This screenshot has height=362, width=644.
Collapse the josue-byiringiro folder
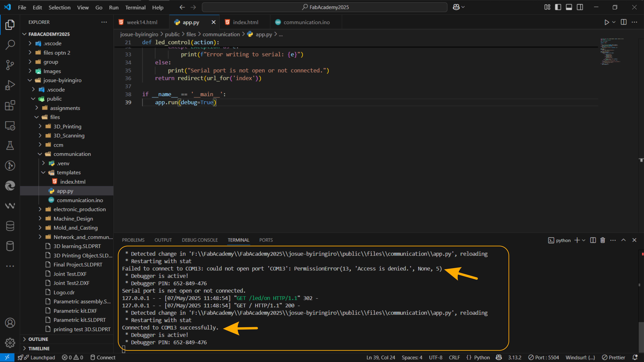tap(30, 80)
